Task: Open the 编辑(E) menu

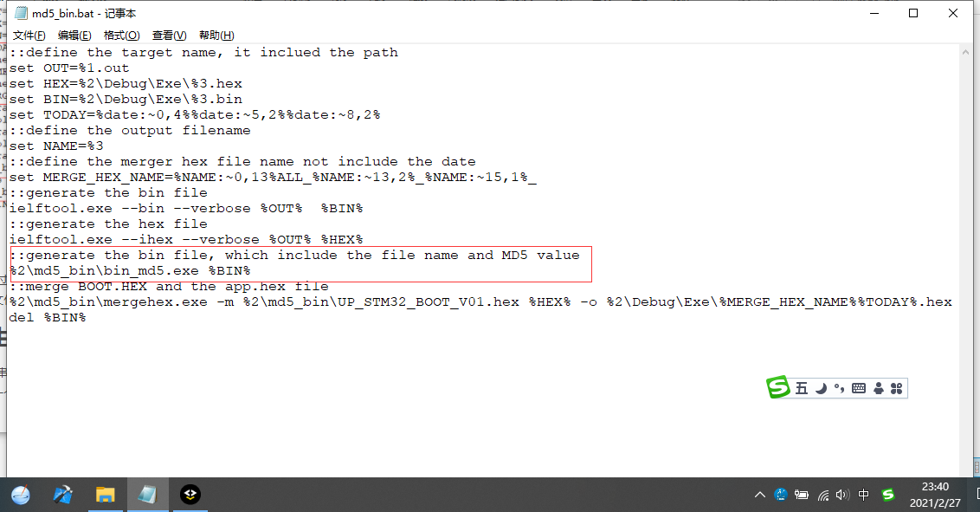Action: click(x=74, y=36)
